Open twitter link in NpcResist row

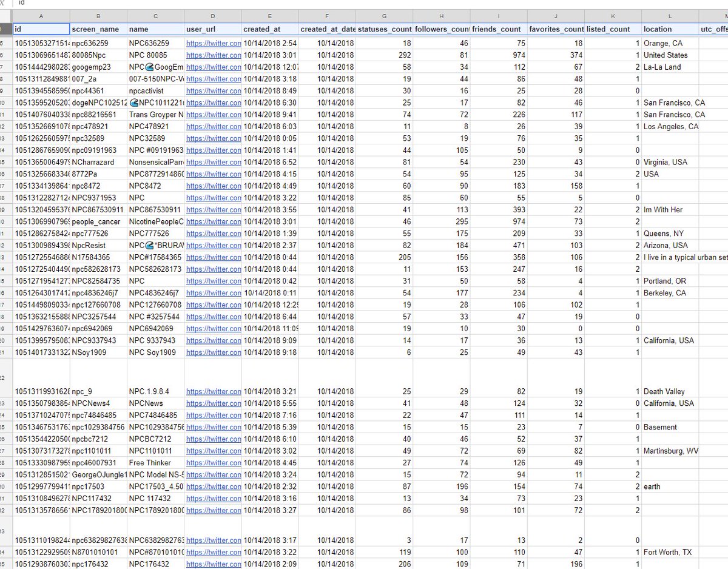point(214,246)
